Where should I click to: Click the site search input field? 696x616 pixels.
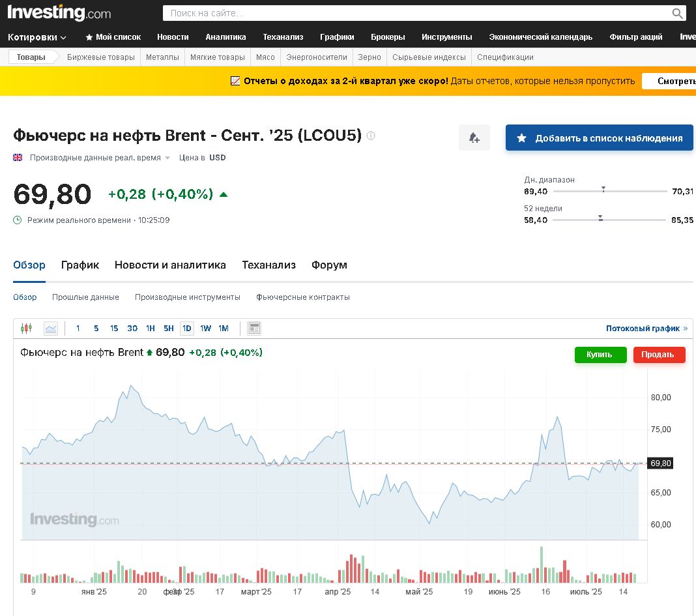click(x=417, y=14)
